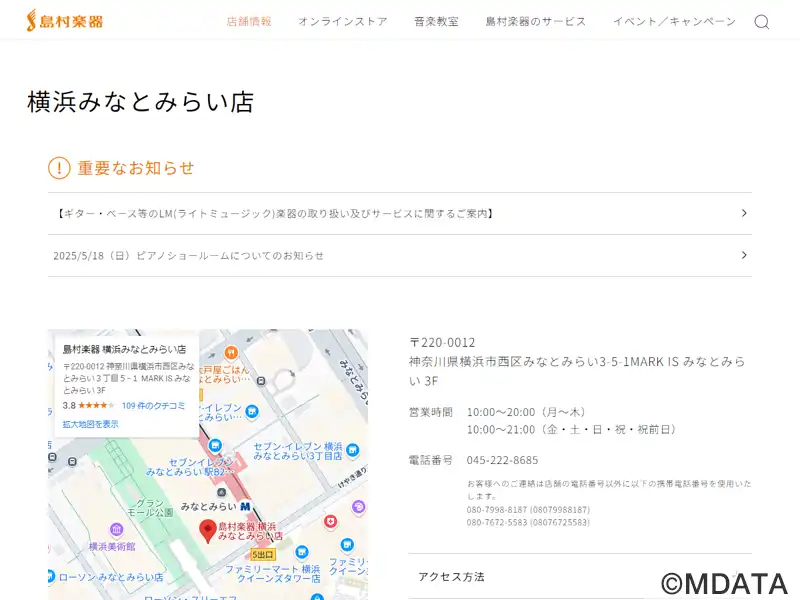800x600 pixels.
Task: Click the グランモール公園 label on the map
Action: 149,508
